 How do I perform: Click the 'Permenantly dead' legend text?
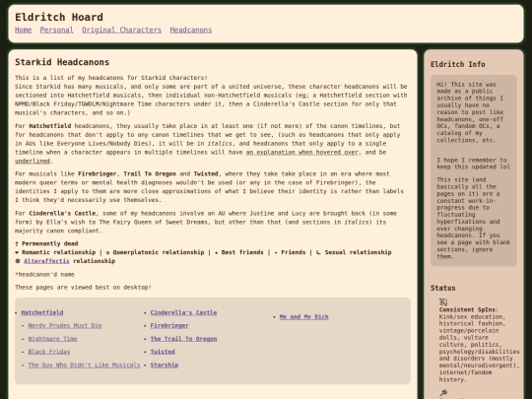50,243
